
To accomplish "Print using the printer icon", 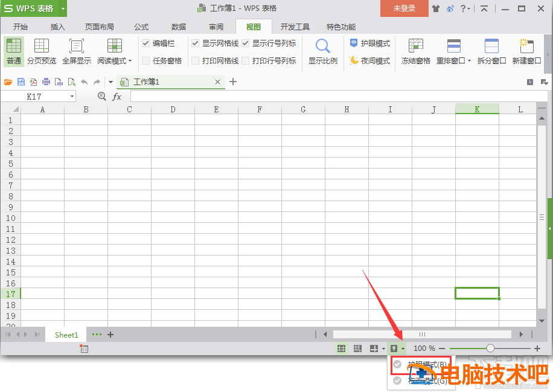I will coord(46,82).
